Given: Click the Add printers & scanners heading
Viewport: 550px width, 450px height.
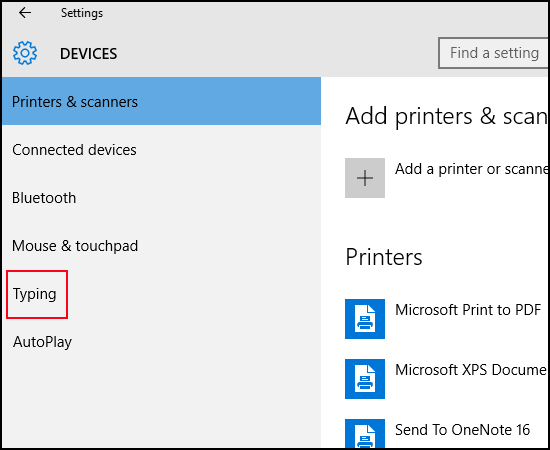Looking at the screenshot, I should coord(446,116).
